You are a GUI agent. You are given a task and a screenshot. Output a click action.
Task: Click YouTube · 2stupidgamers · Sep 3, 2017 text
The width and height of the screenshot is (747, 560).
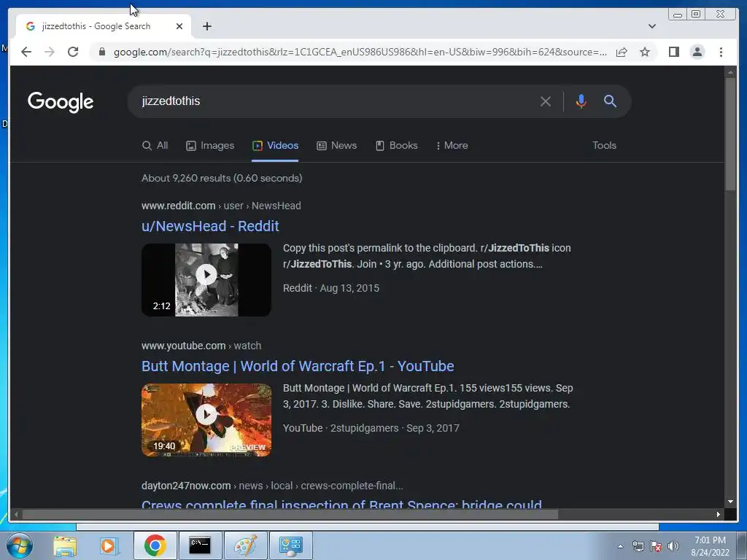click(371, 428)
